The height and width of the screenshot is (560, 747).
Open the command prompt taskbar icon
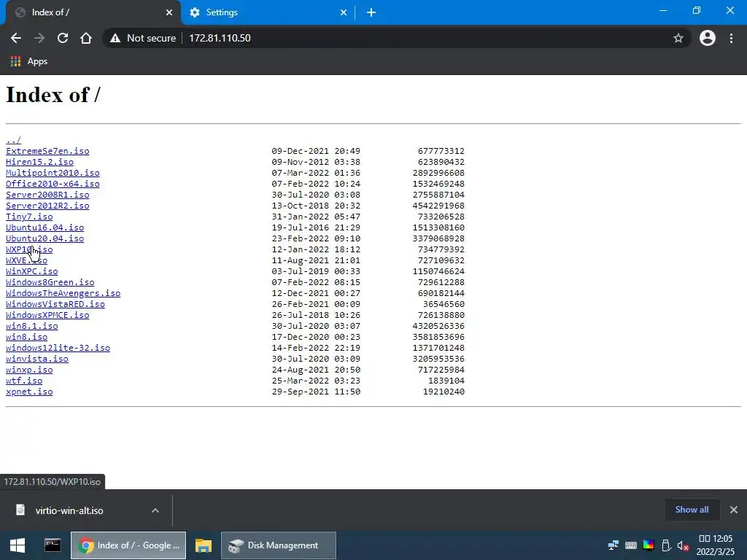click(x=53, y=545)
